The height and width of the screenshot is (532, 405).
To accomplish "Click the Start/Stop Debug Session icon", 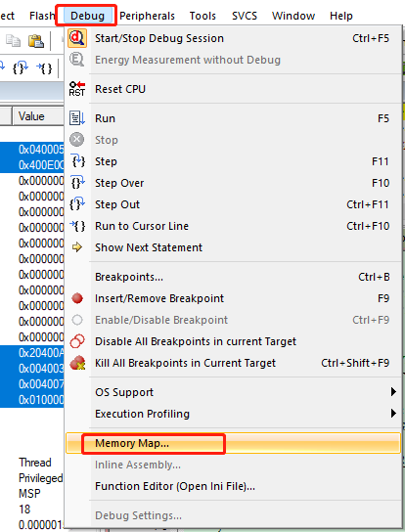I will point(77,38).
